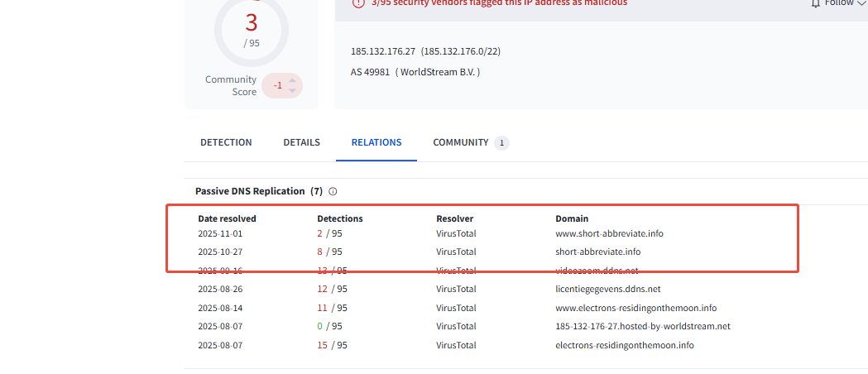Viewport: 868px width, 374px height.
Task: Click the detection score circle showing 3
Action: [x=252, y=29]
